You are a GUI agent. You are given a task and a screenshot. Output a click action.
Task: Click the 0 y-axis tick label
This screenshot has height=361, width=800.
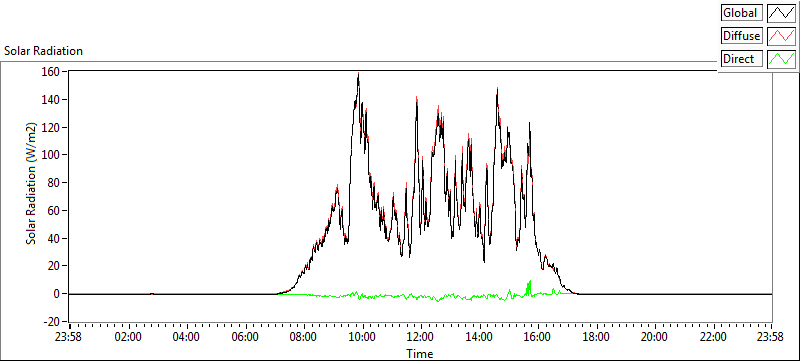tap(57, 294)
